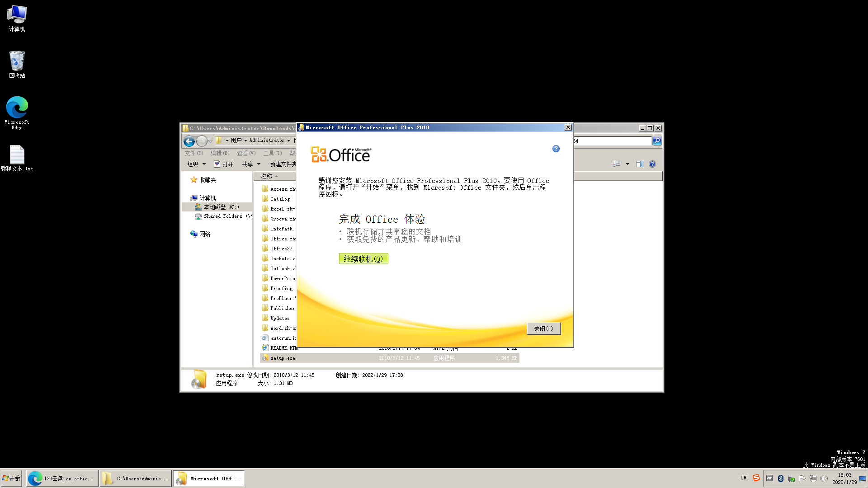
Task: Click the 打开 toolbar button
Action: pos(224,164)
